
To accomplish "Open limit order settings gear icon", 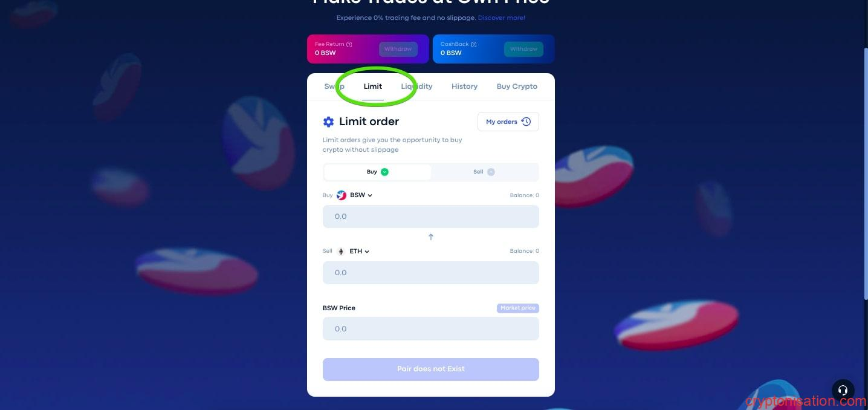I will (x=328, y=122).
